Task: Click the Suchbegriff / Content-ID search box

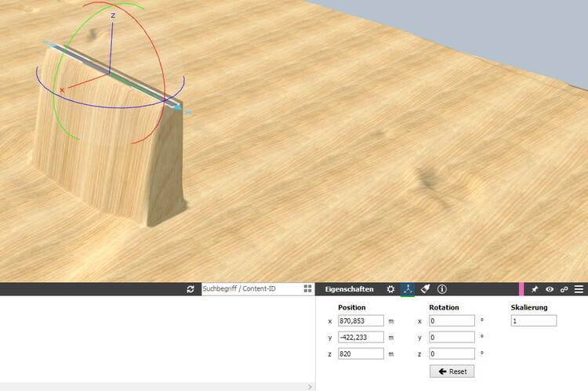Action: click(252, 289)
